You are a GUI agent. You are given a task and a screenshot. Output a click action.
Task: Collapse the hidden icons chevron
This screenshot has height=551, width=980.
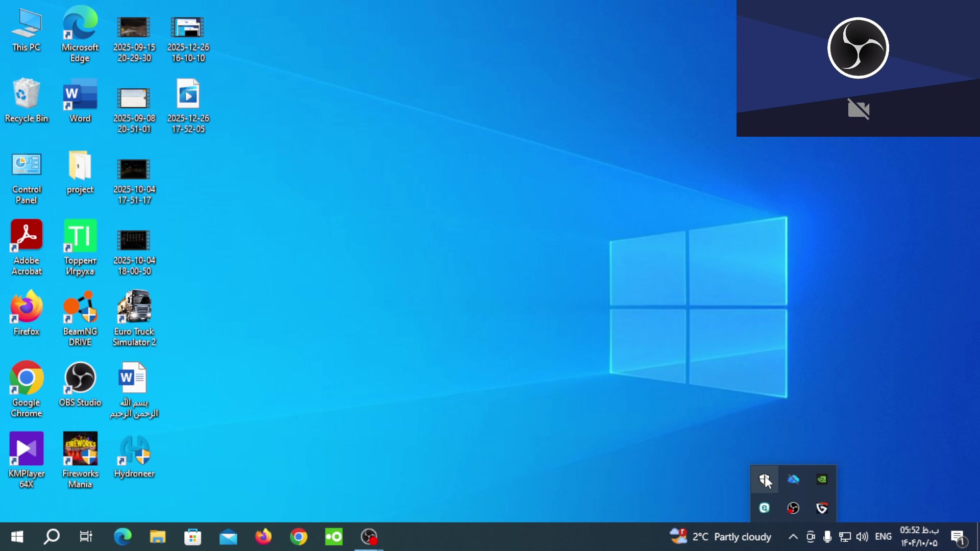tap(793, 537)
